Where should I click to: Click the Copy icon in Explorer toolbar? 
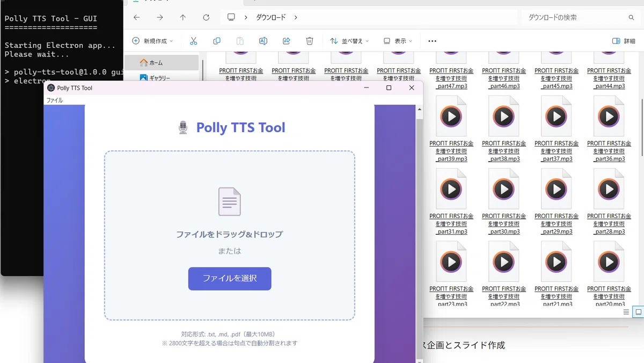click(217, 41)
